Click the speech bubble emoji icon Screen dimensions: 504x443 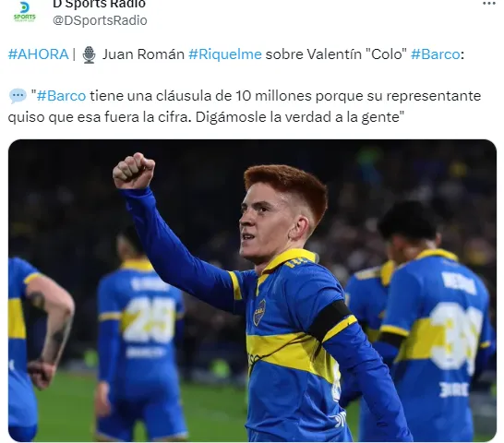click(18, 96)
